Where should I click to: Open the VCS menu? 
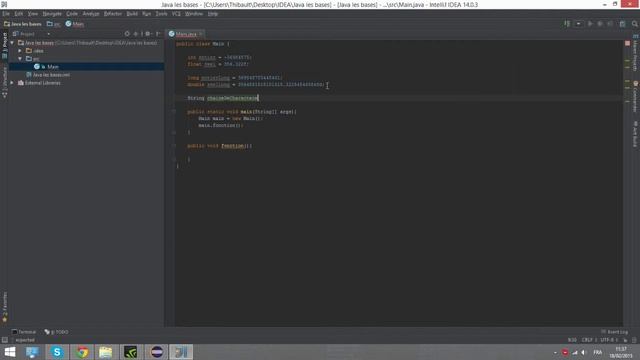coord(176,14)
